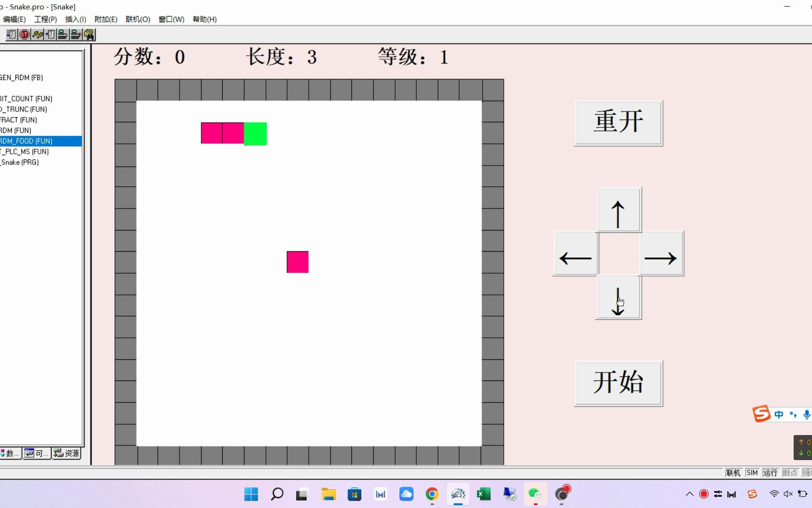Select D_TRUNC (FUN) in the tree
This screenshot has height=508, width=812.
tap(23, 109)
